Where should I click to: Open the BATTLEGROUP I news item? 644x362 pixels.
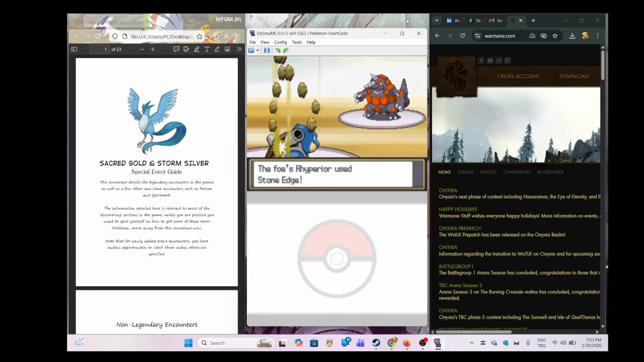click(456, 266)
